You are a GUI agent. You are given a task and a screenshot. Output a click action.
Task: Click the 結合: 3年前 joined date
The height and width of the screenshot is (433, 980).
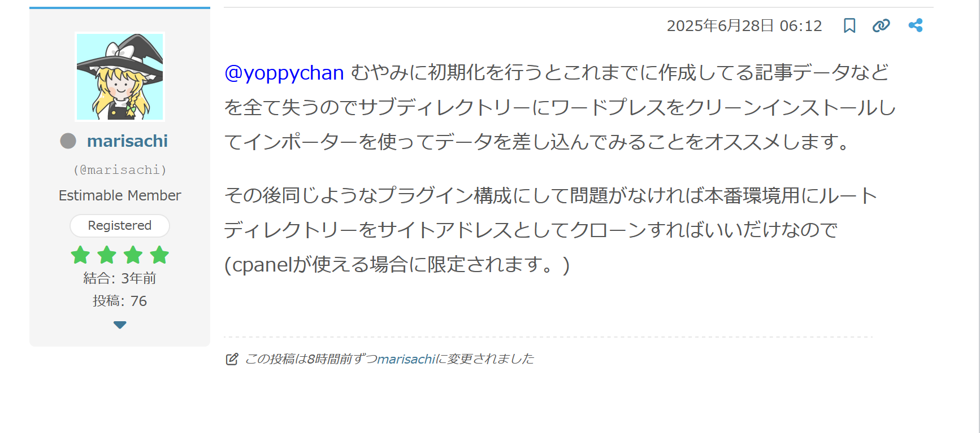pyautogui.click(x=120, y=278)
